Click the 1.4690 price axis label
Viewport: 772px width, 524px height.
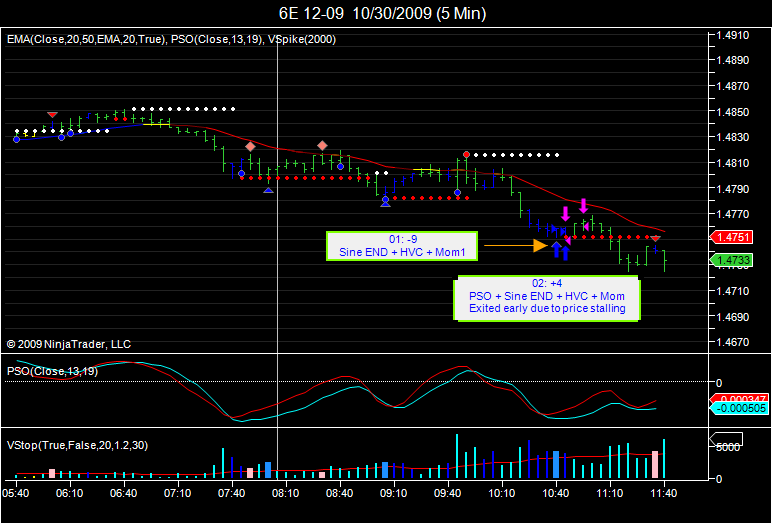tap(733, 317)
